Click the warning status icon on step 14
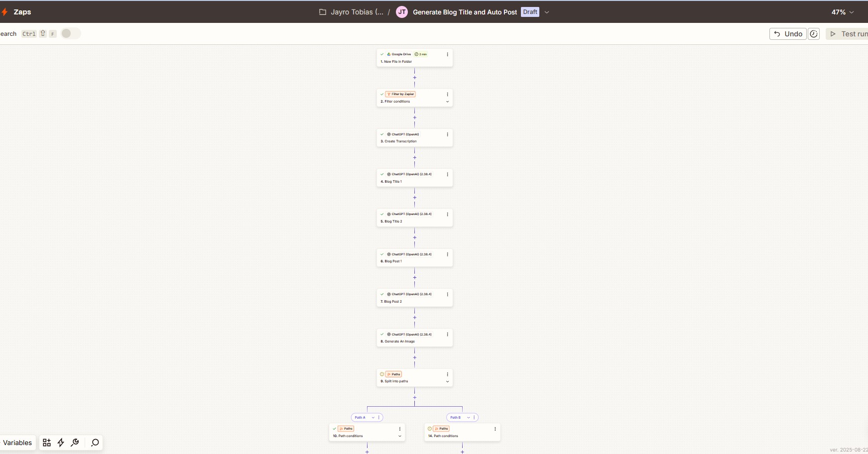The image size is (868, 454). (x=430, y=429)
